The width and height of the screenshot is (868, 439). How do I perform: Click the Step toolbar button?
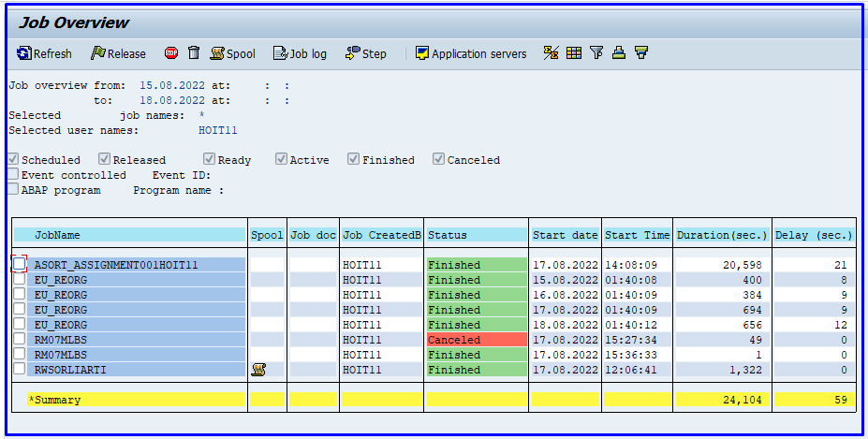[x=365, y=53]
